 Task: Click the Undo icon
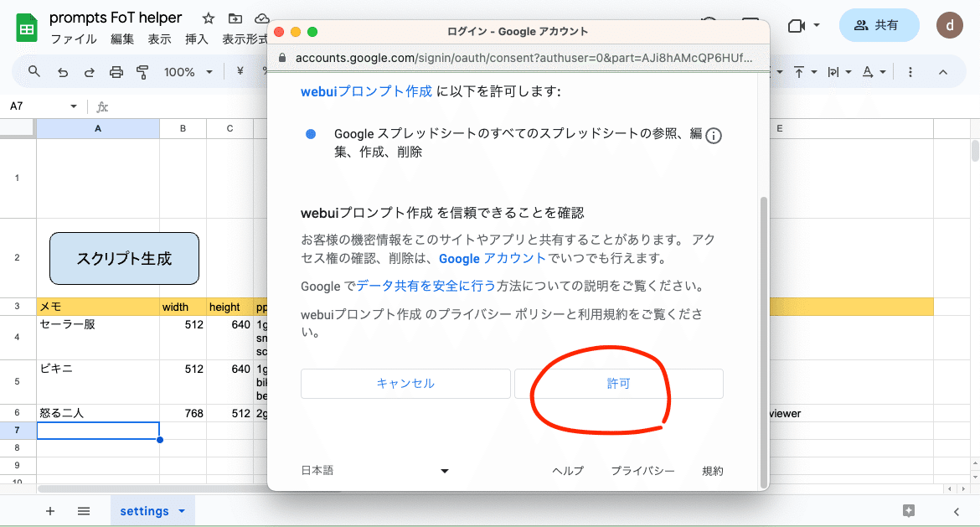click(62, 71)
